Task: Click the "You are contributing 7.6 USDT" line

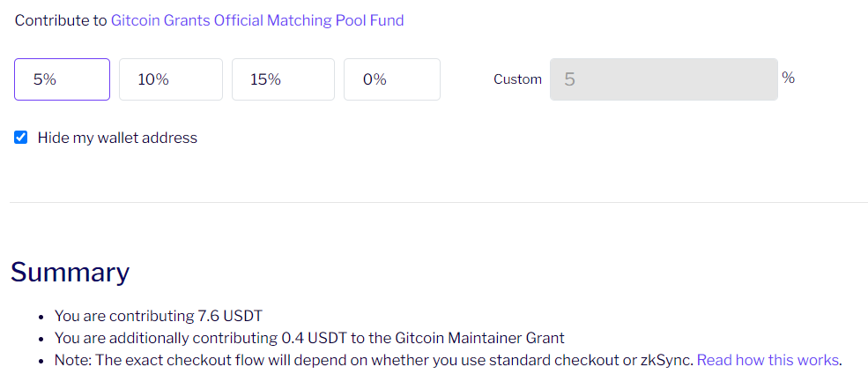Action: click(159, 315)
